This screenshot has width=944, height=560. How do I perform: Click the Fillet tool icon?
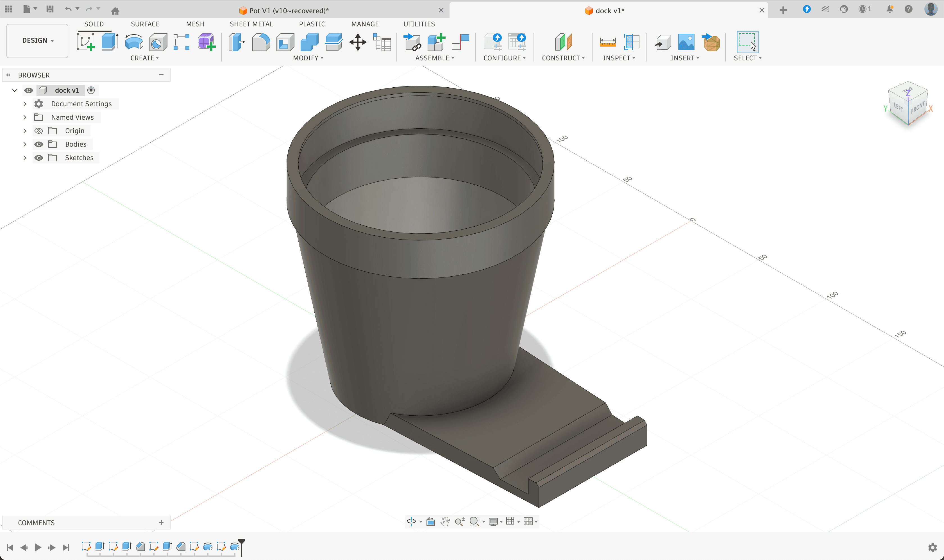click(x=261, y=42)
